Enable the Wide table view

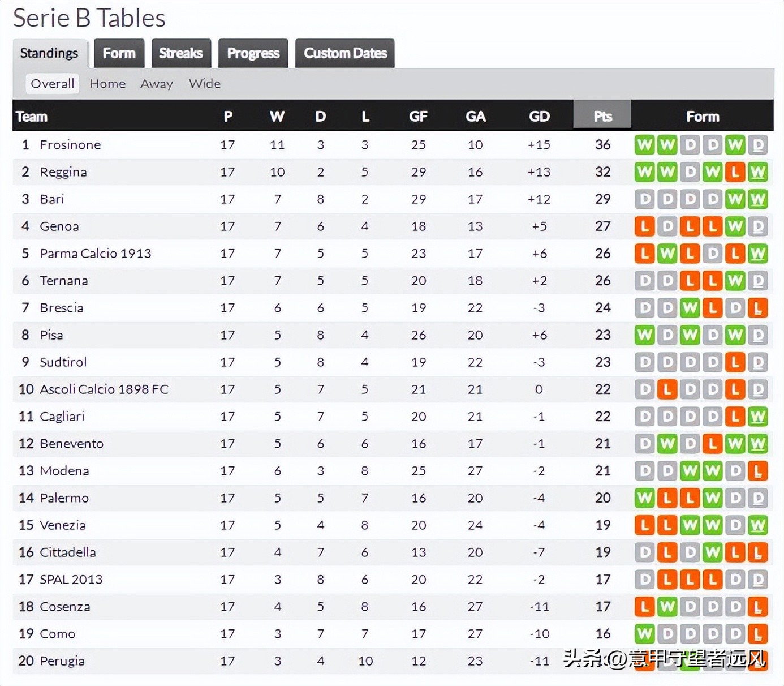(204, 84)
